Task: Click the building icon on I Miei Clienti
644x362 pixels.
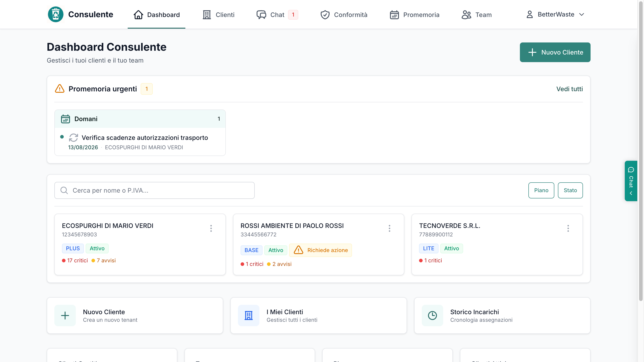Action: coord(248,316)
